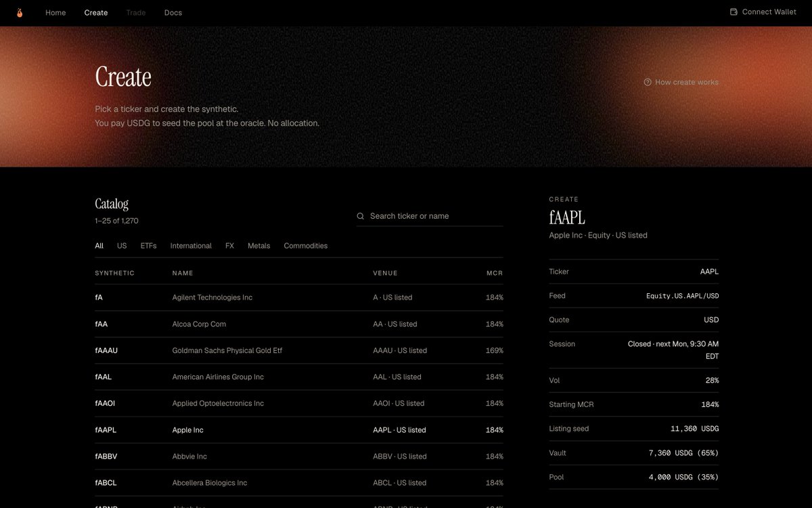Click the Session closed status value
The width and height of the screenshot is (812, 508).
pos(673,350)
